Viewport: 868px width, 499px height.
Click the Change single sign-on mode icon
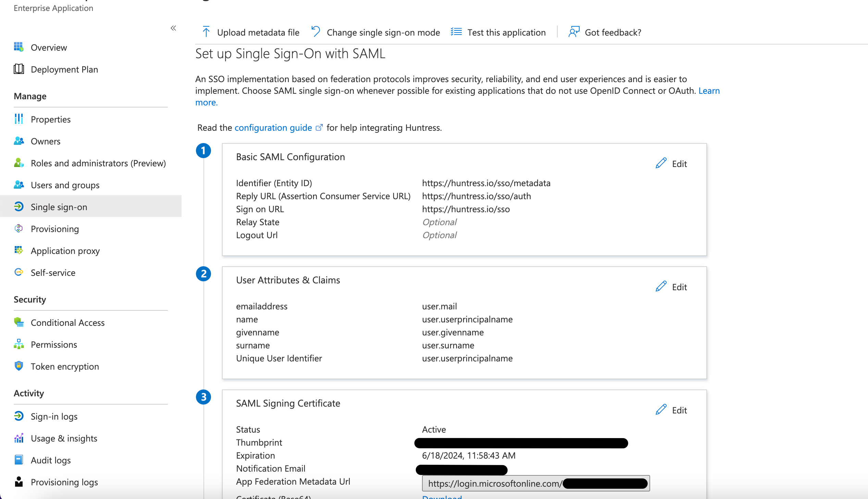(x=315, y=31)
